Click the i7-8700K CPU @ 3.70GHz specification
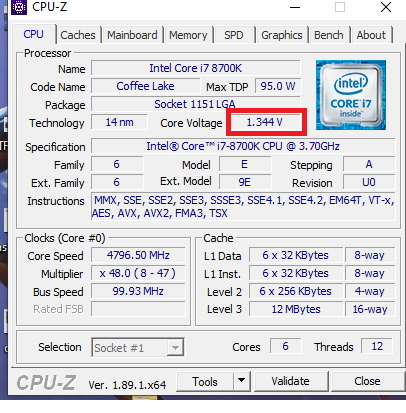 click(x=243, y=146)
